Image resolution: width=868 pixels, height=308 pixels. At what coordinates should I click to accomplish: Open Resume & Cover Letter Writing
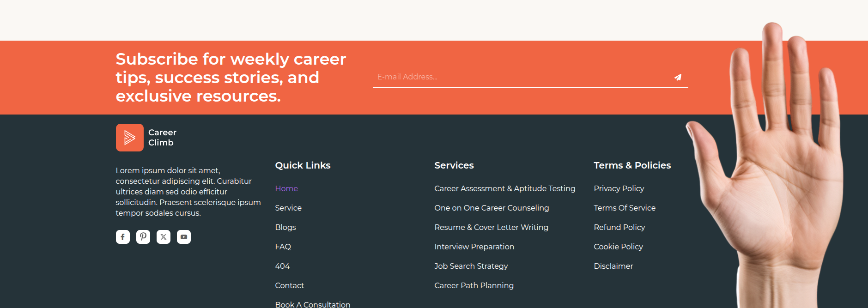tap(492, 227)
